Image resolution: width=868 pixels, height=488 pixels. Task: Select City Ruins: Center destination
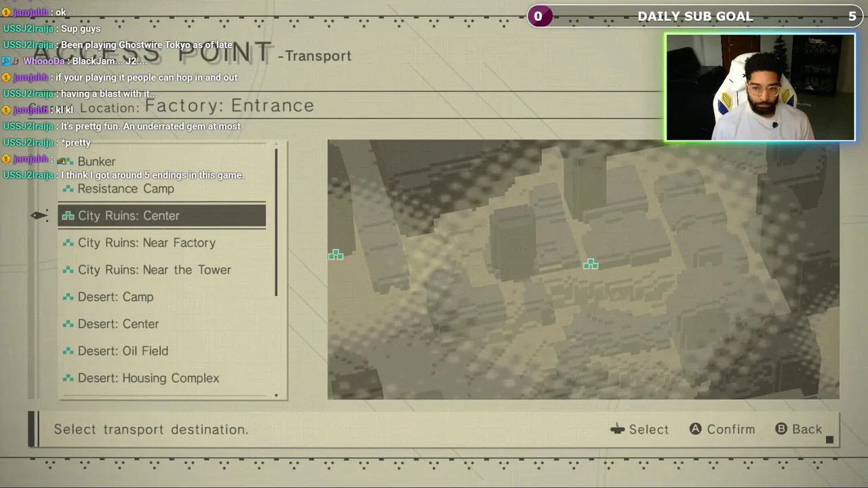pos(161,216)
